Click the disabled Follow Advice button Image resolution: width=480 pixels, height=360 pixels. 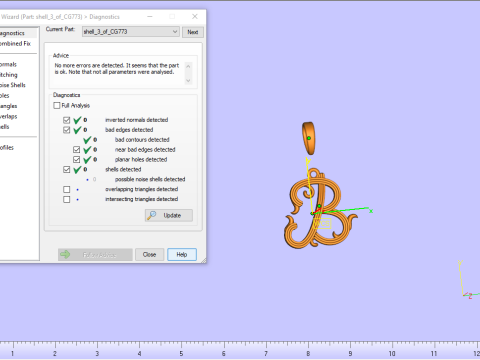click(95, 255)
